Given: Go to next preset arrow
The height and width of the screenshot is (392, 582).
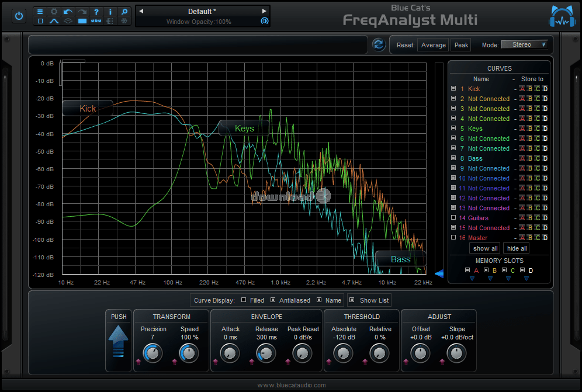Looking at the screenshot, I should click(264, 11).
